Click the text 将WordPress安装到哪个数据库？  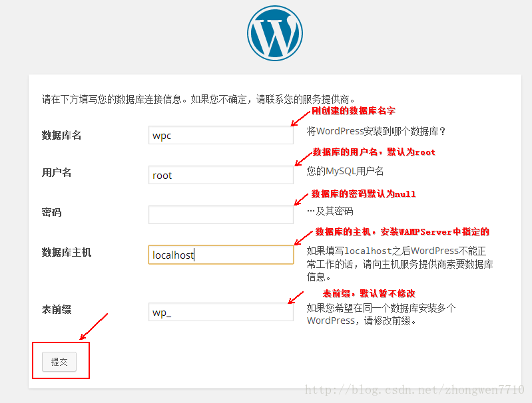(x=376, y=131)
